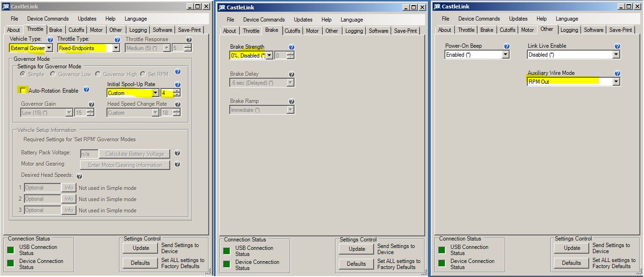Open the Brake Strength dropdown list

point(270,56)
